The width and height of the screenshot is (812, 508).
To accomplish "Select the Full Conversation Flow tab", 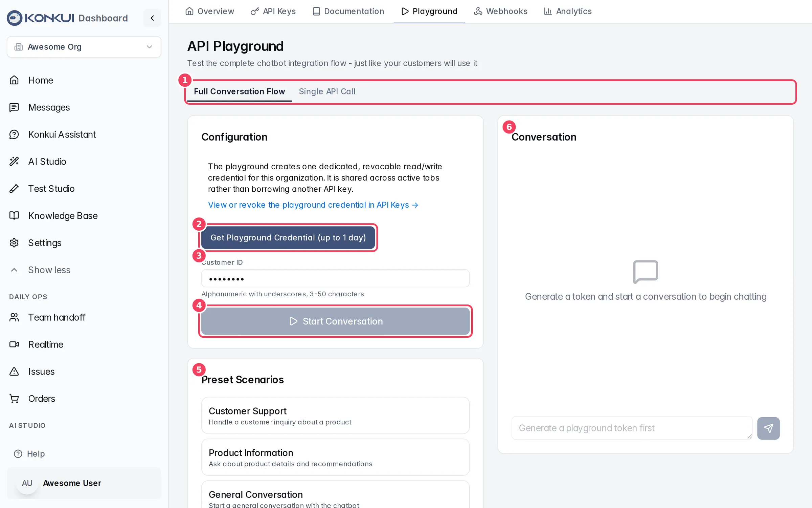I will (x=240, y=91).
